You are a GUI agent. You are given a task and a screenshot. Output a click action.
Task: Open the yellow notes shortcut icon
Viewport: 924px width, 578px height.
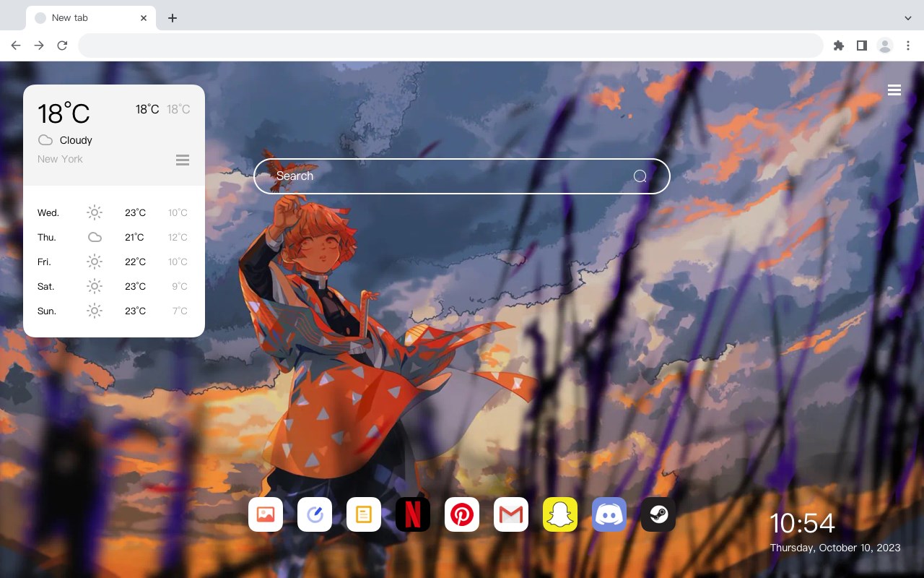click(x=364, y=514)
